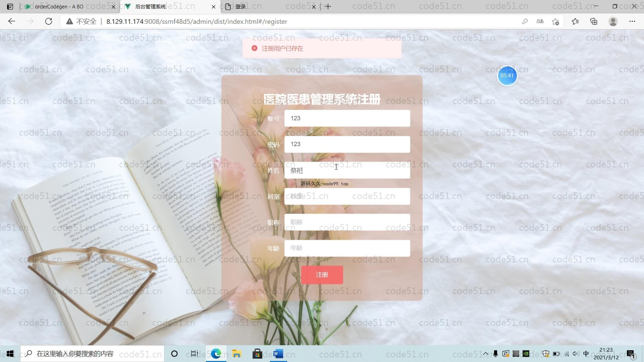Viewport: 644px width, 362px height.
Task: Click the NVIDIA tray icon
Action: pos(526,354)
